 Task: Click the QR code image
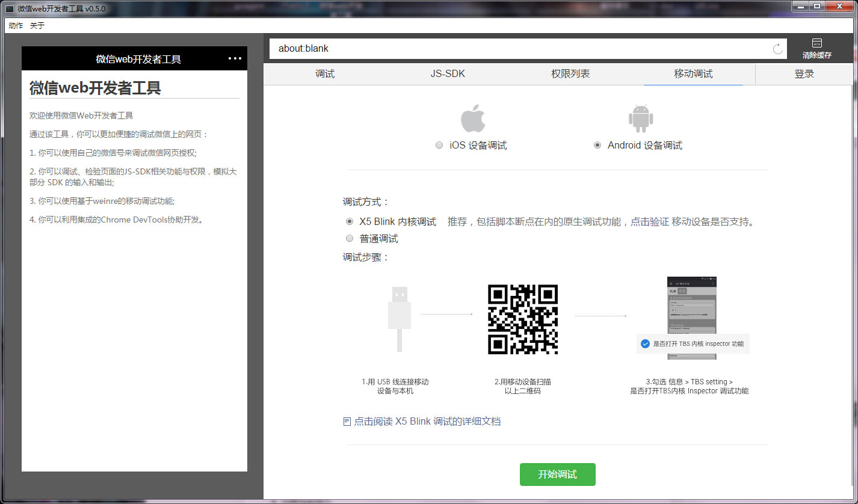click(x=522, y=319)
